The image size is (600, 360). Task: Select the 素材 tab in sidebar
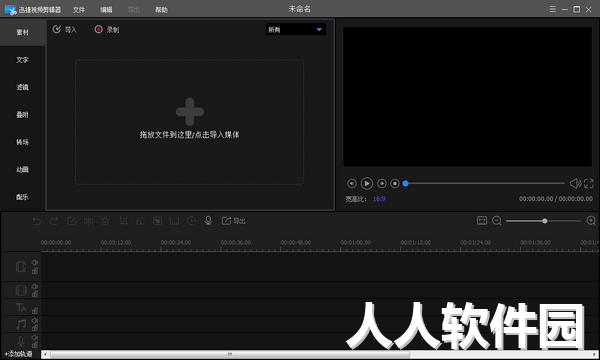click(23, 33)
